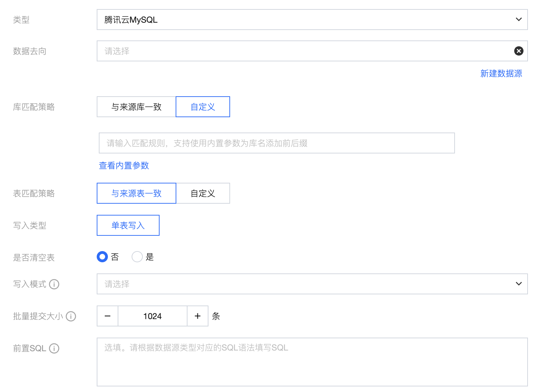The image size is (537, 392).
Task: Expand the 写入模式 dropdown
Action: (x=312, y=284)
